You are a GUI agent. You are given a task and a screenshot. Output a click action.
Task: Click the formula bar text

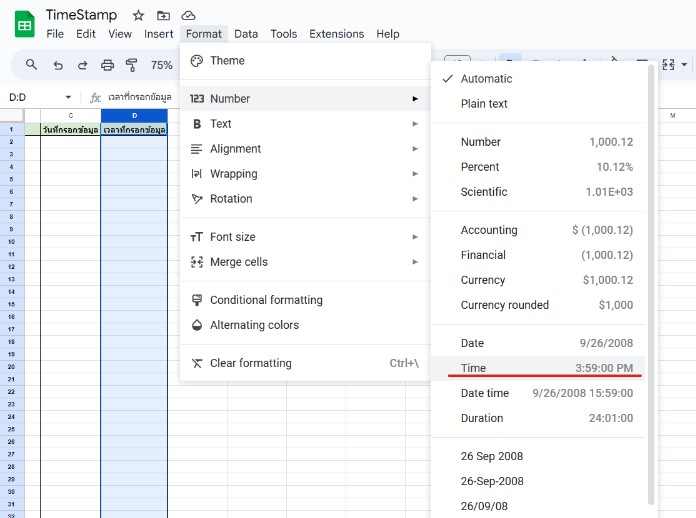click(140, 97)
